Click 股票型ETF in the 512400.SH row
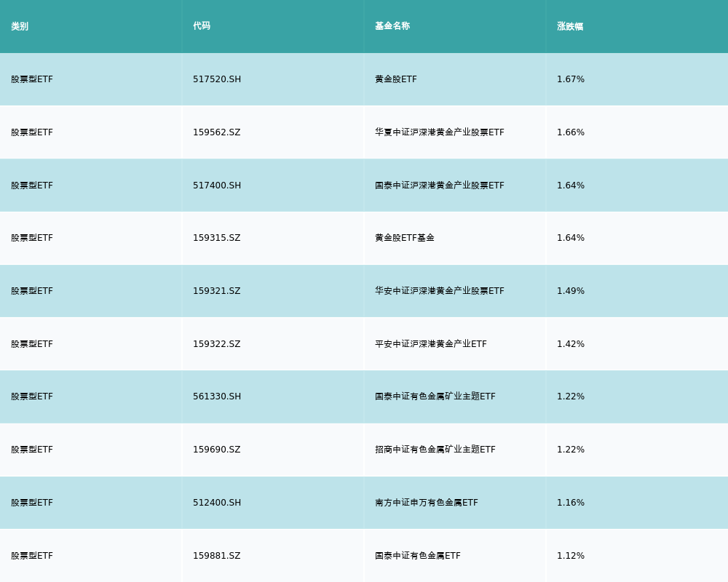728x582 pixels. (32, 503)
